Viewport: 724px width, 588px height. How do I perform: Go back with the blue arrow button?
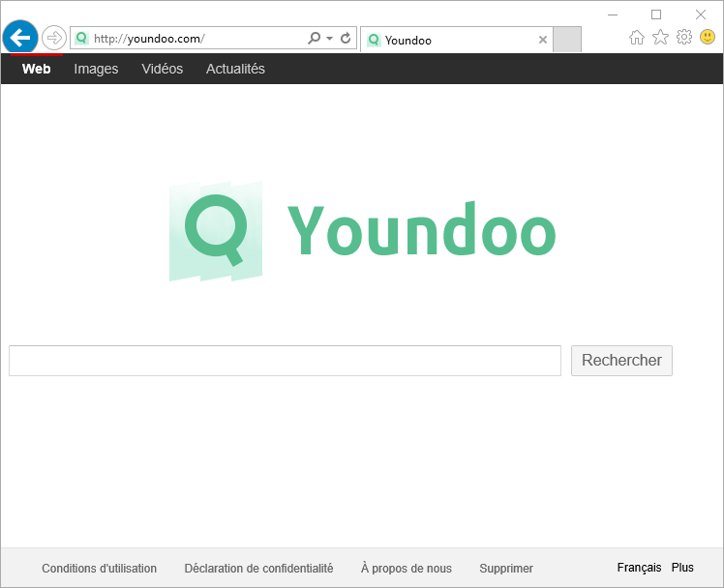[x=20, y=38]
